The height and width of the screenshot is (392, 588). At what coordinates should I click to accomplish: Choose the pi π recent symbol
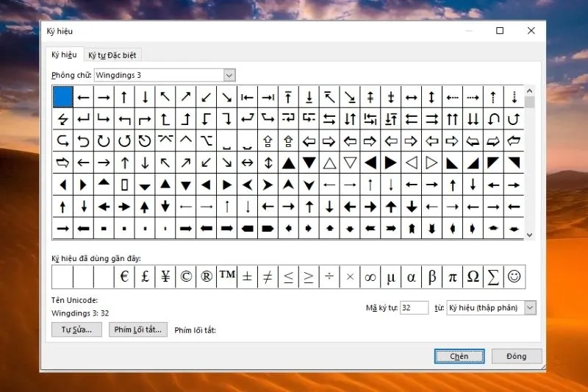452,277
